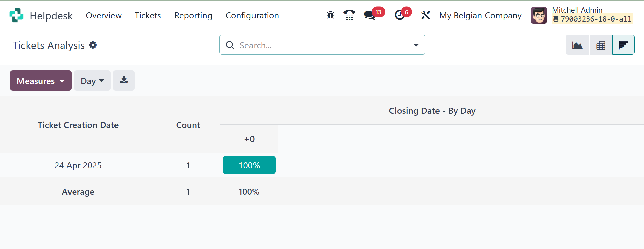
Task: Expand the Measures dropdown
Action: [x=41, y=81]
